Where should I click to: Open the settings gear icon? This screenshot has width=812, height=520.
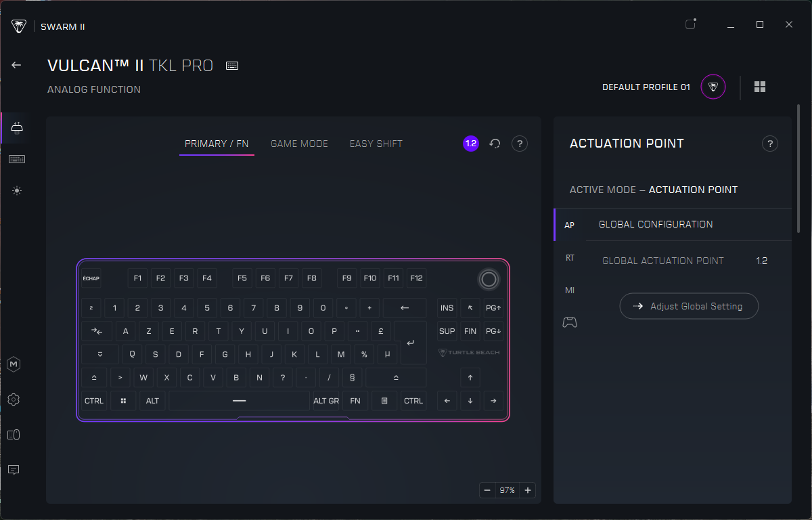point(14,399)
